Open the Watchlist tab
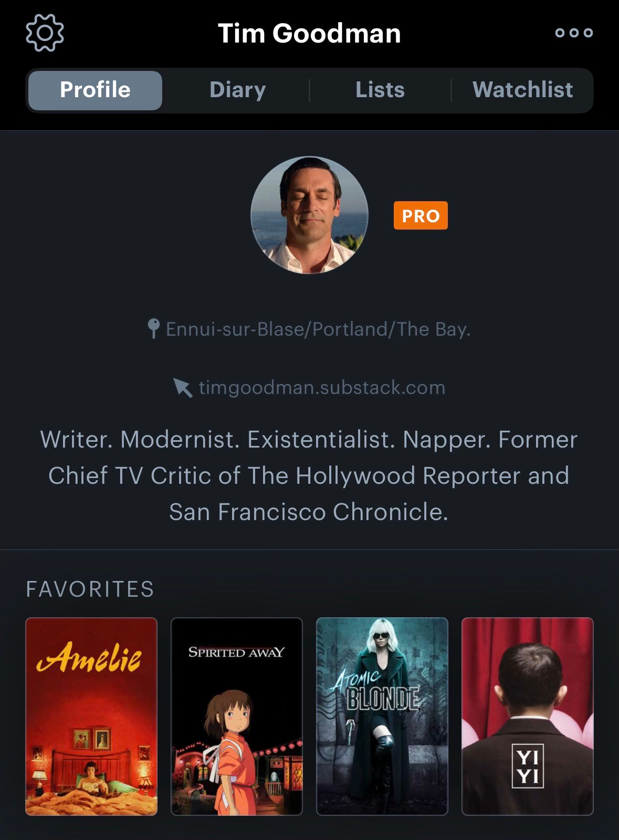Image resolution: width=619 pixels, height=840 pixels. click(x=523, y=90)
